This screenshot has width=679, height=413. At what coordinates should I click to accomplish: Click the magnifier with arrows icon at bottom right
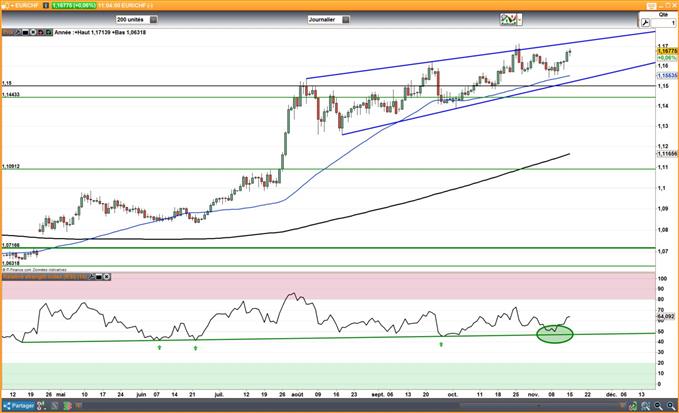click(646, 406)
